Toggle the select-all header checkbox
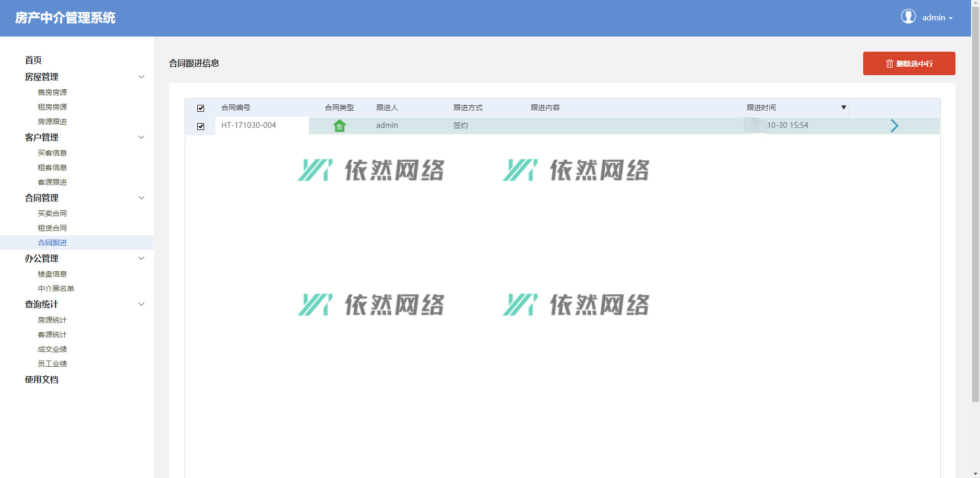The image size is (980, 478). coord(200,108)
